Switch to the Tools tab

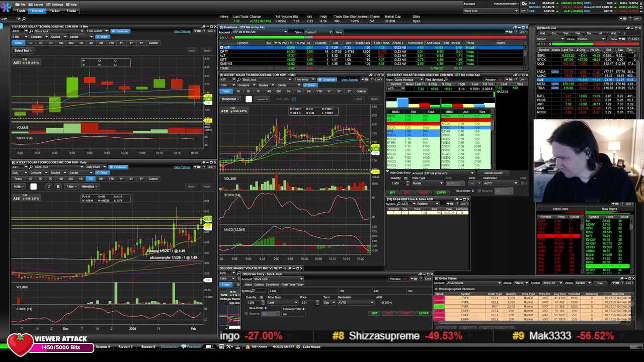click(x=22, y=11)
